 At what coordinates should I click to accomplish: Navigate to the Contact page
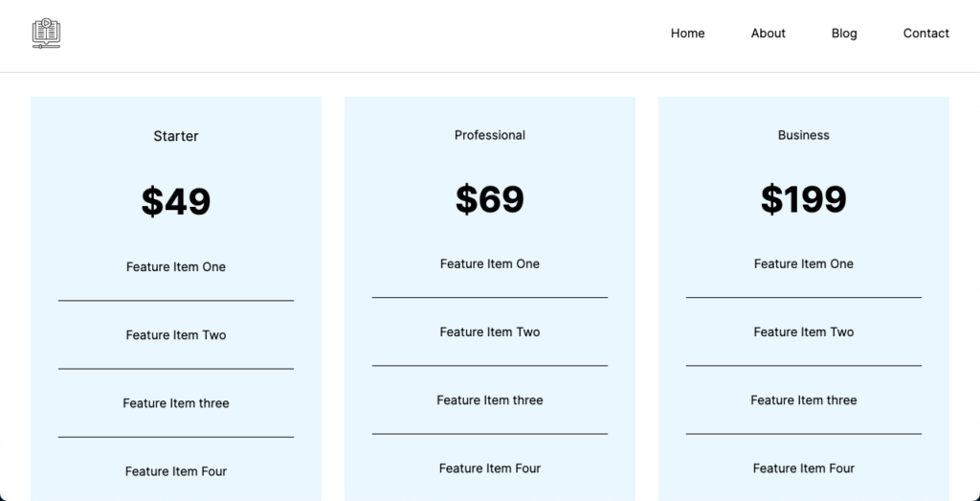(x=925, y=34)
